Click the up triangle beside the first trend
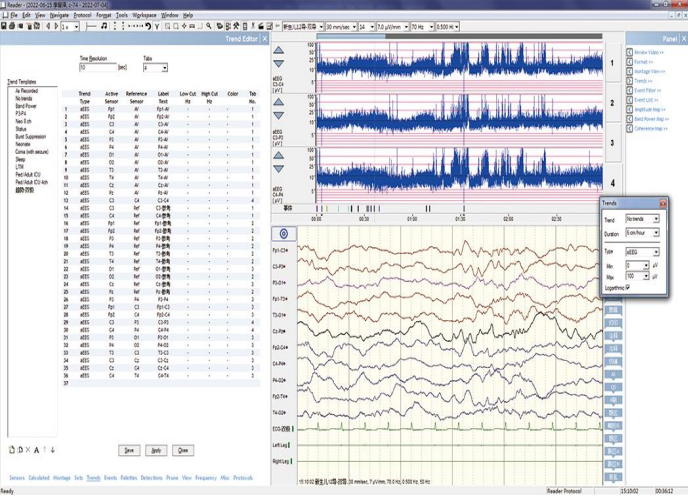The width and height of the screenshot is (688, 497). point(278,51)
